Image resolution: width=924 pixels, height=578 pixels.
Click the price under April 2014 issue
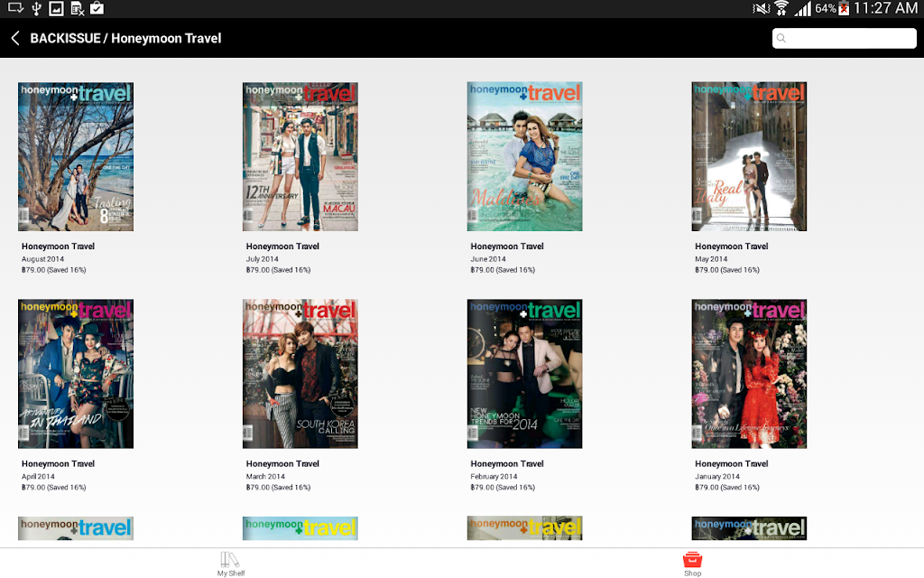point(53,488)
